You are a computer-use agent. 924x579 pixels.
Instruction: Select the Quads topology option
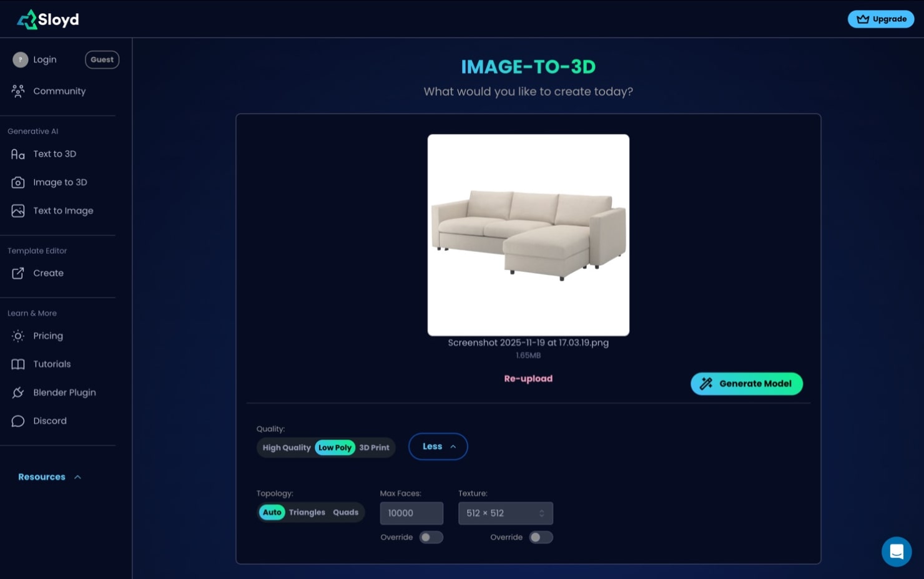[345, 512]
